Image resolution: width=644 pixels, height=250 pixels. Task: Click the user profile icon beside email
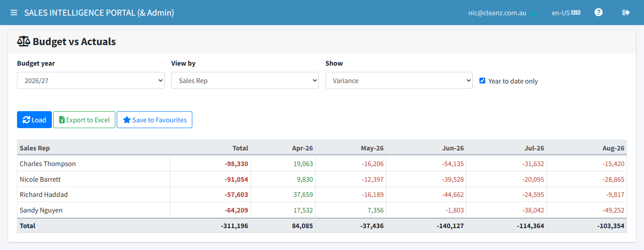533,13
